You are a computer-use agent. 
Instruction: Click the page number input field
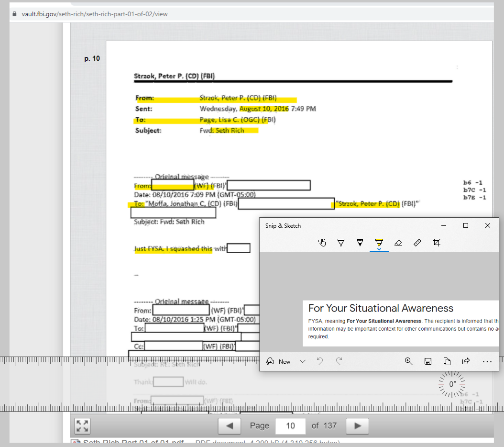[x=290, y=426]
